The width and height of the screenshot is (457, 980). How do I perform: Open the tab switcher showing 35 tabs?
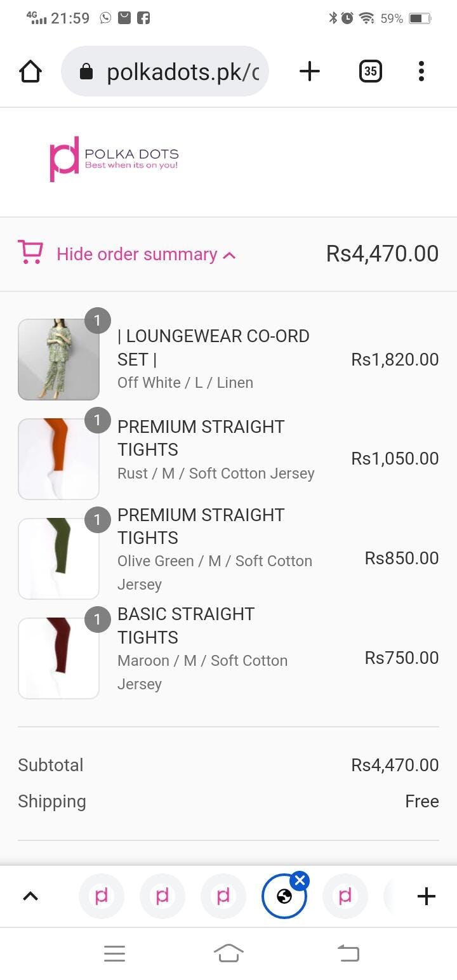click(x=370, y=72)
